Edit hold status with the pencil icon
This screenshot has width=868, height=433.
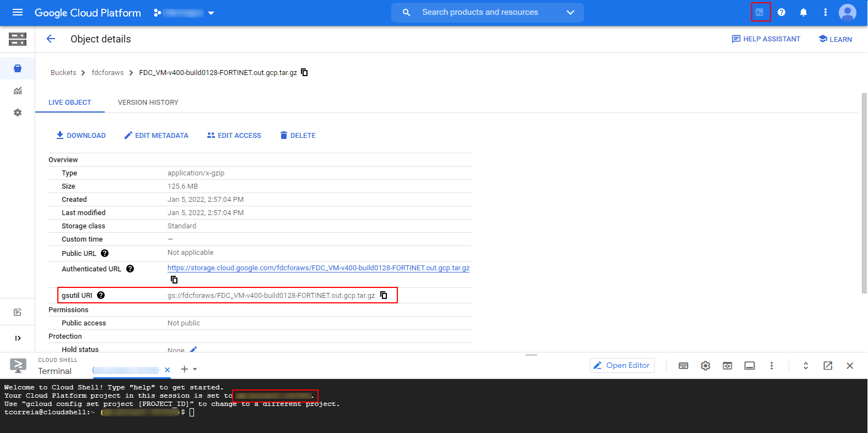[193, 349]
